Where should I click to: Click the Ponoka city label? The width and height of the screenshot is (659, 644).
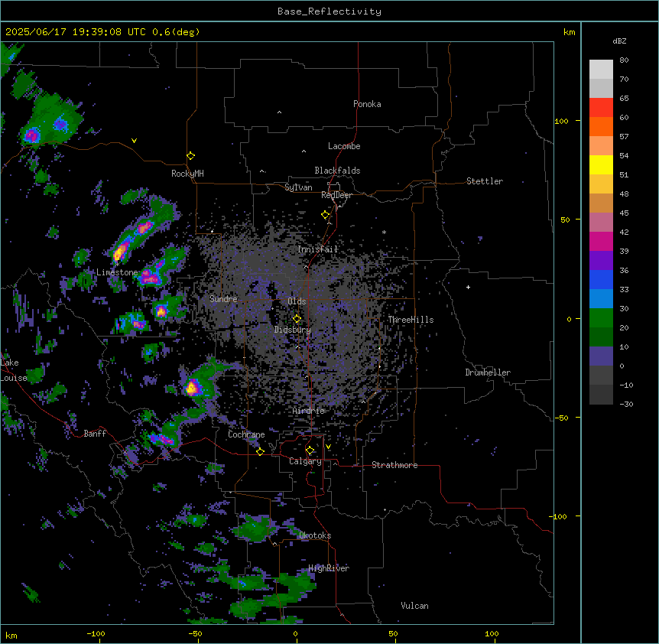(x=367, y=104)
